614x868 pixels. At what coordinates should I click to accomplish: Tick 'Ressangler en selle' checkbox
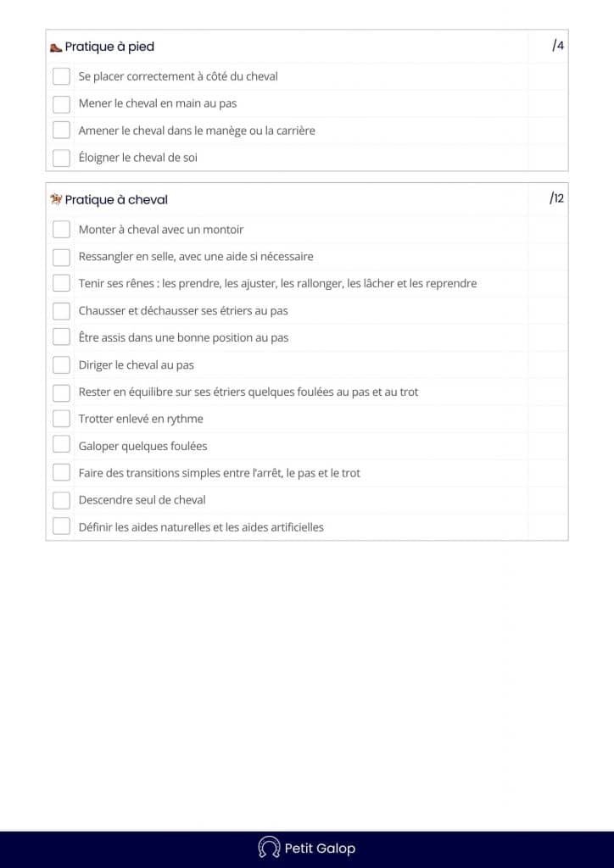click(x=61, y=257)
